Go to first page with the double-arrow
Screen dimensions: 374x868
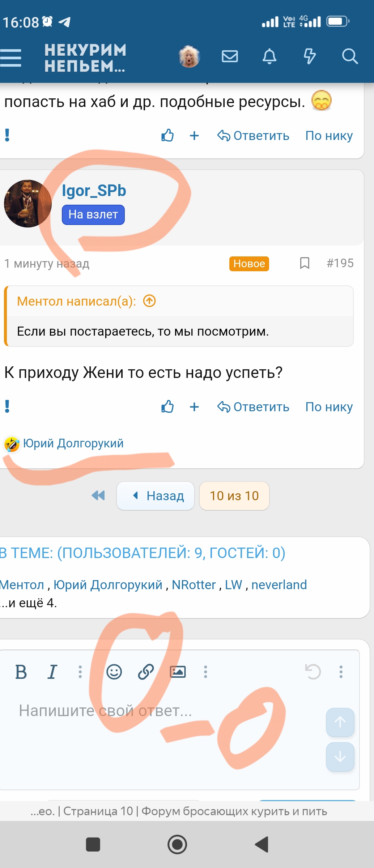(x=98, y=495)
